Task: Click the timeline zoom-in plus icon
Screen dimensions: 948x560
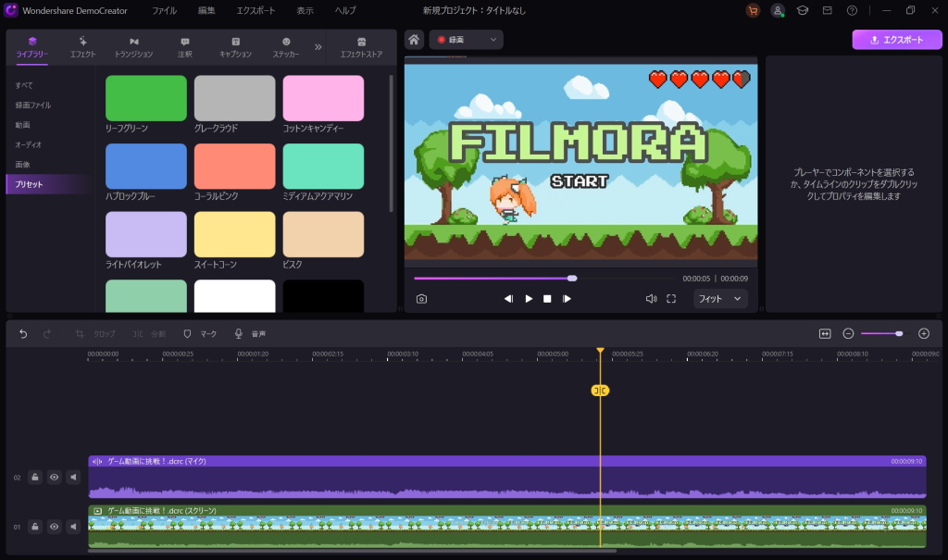Action: (923, 333)
